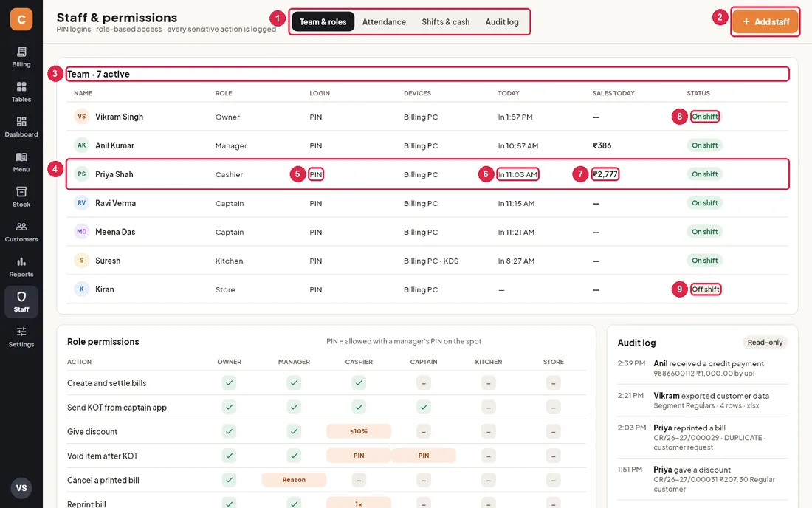
Task: Select Anil Kumar's ₹386 sales today value
Action: (602, 145)
